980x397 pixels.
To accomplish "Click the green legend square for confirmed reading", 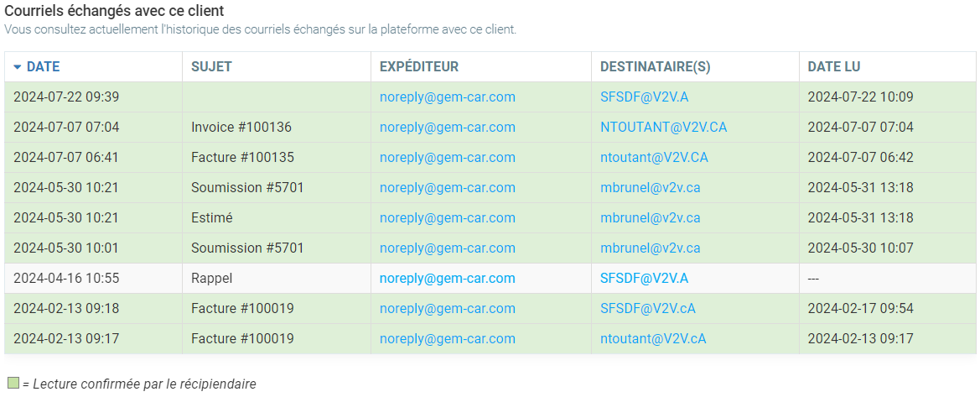I will (13, 384).
